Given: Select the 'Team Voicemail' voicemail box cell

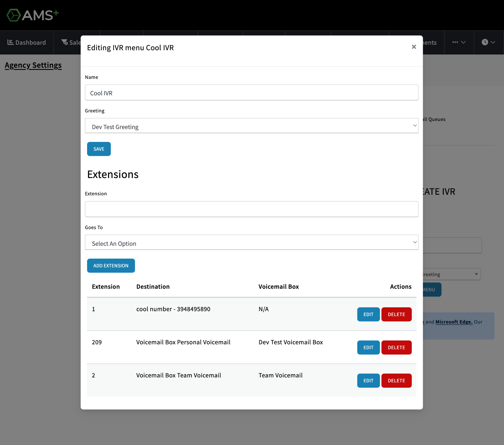Looking at the screenshot, I should coord(281,375).
